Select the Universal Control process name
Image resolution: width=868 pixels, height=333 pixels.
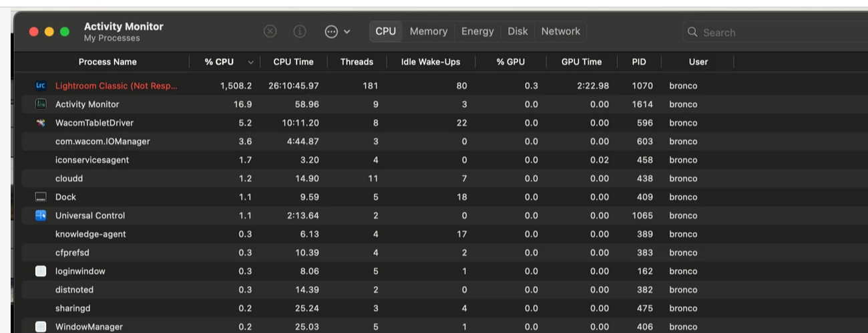89,216
